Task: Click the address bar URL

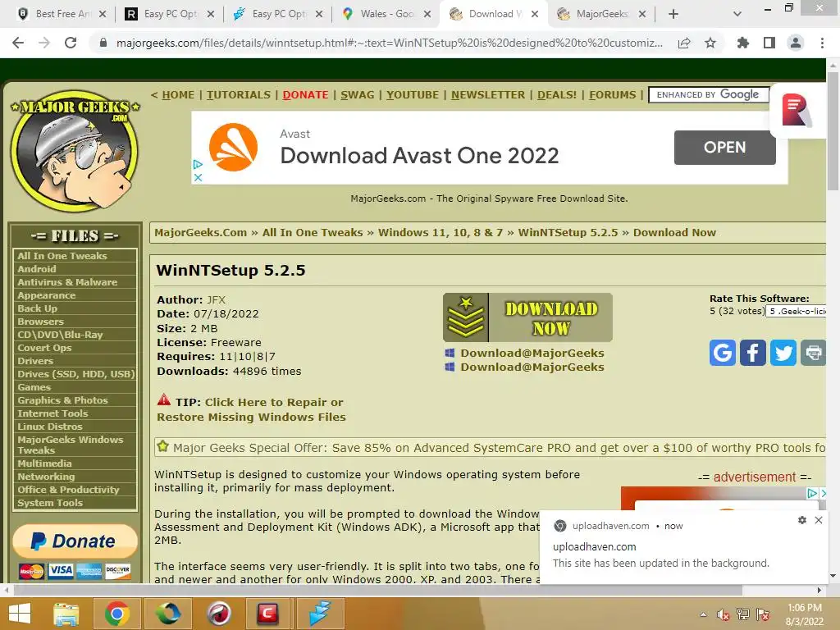Action: coord(390,43)
